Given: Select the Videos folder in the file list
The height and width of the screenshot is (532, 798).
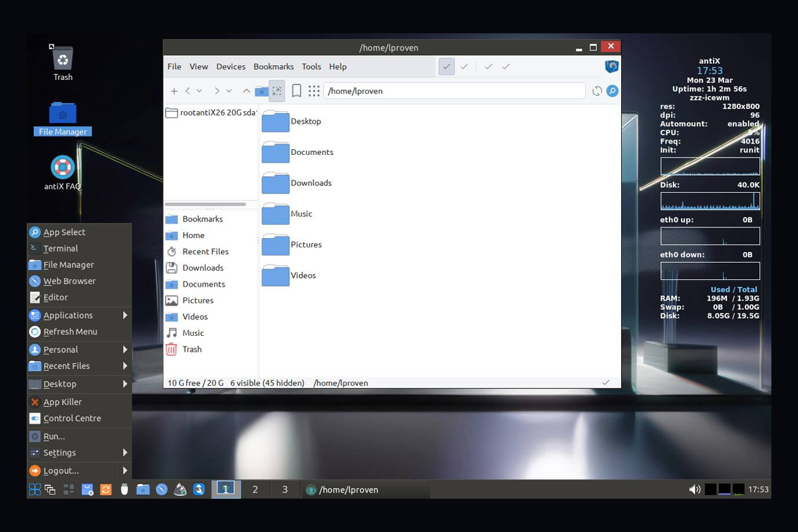Looking at the screenshot, I should click(x=289, y=275).
